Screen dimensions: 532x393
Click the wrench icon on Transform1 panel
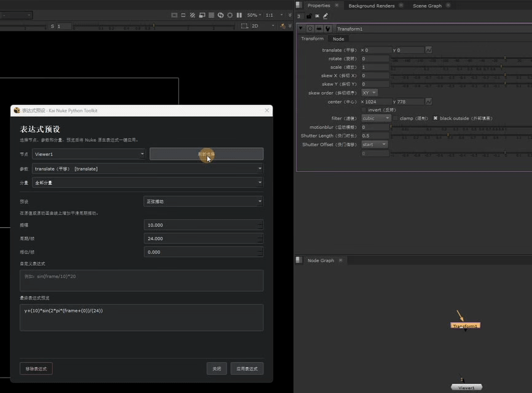coord(328,29)
